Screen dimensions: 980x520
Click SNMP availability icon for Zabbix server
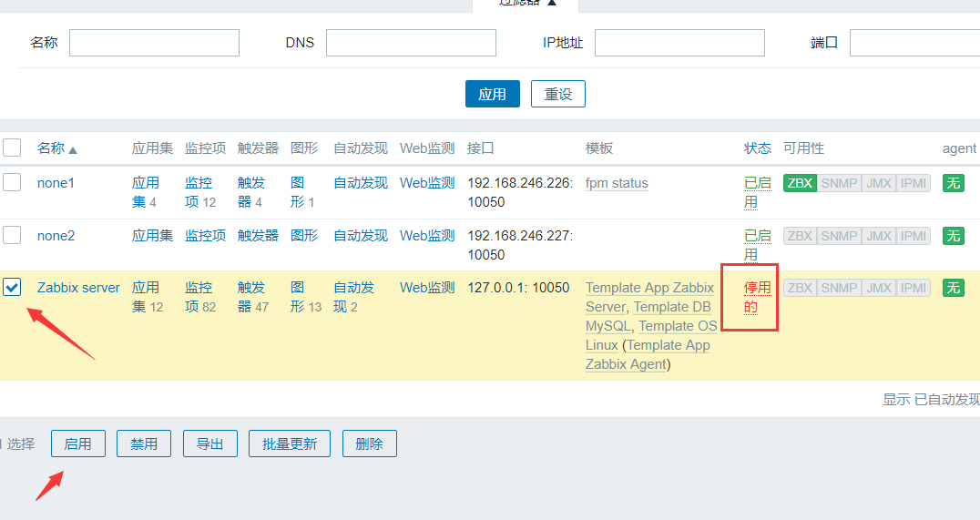(839, 288)
